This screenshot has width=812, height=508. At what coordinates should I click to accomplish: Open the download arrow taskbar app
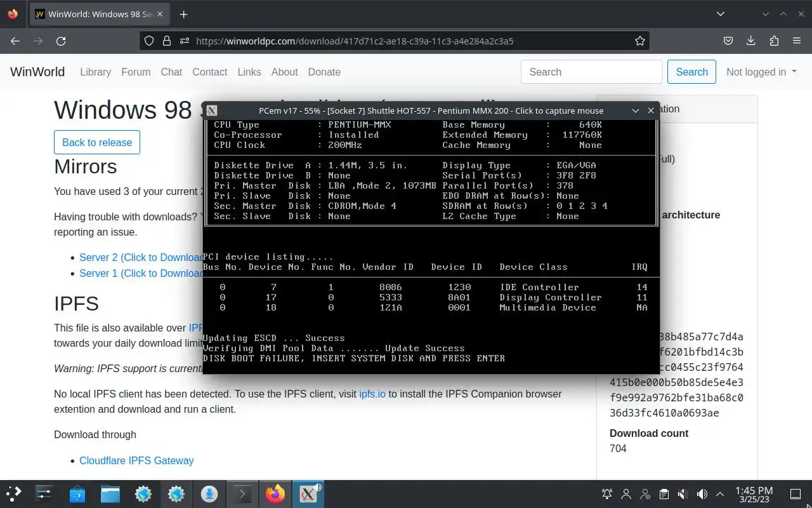coord(209,493)
